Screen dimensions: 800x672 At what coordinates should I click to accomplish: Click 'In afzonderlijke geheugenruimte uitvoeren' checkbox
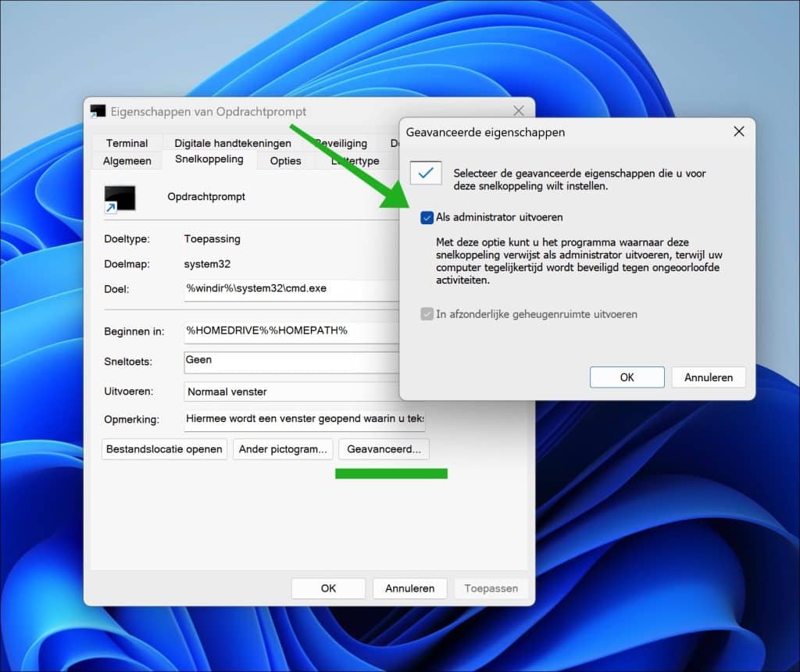pyautogui.click(x=427, y=314)
